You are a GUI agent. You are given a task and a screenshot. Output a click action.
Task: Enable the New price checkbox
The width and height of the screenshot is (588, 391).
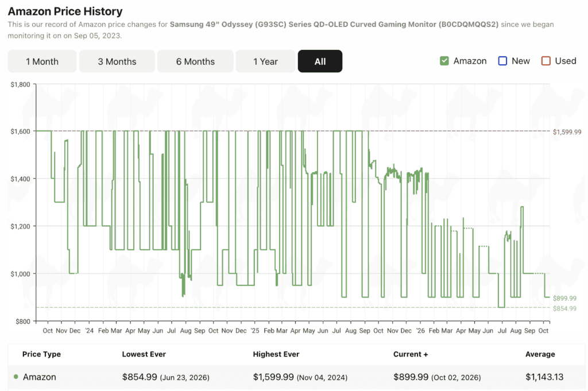tap(502, 61)
